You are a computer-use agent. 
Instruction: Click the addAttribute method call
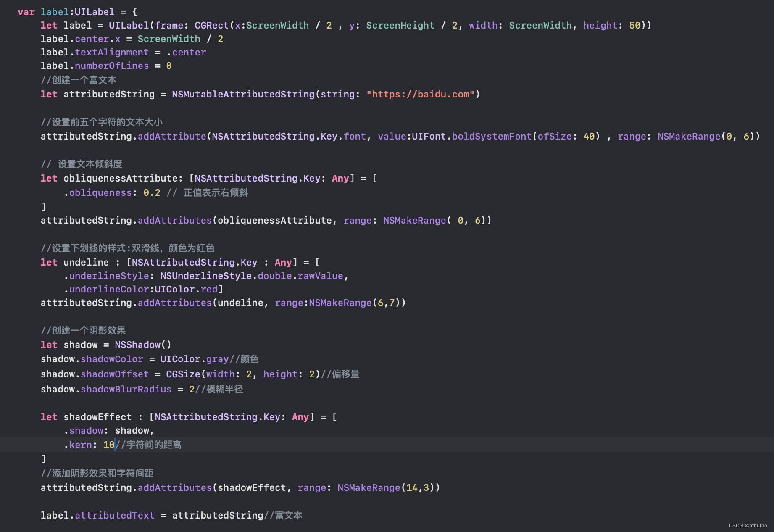coord(172,136)
